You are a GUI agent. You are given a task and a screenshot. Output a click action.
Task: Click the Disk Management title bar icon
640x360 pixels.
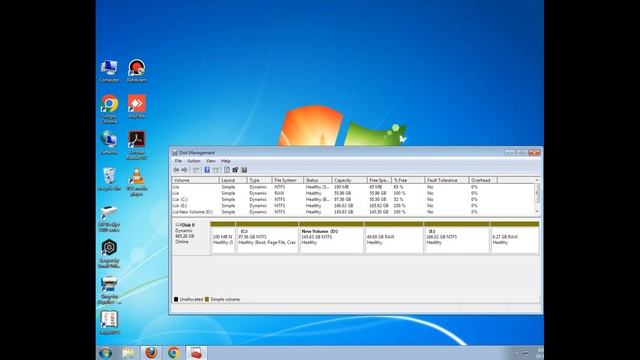(x=175, y=153)
